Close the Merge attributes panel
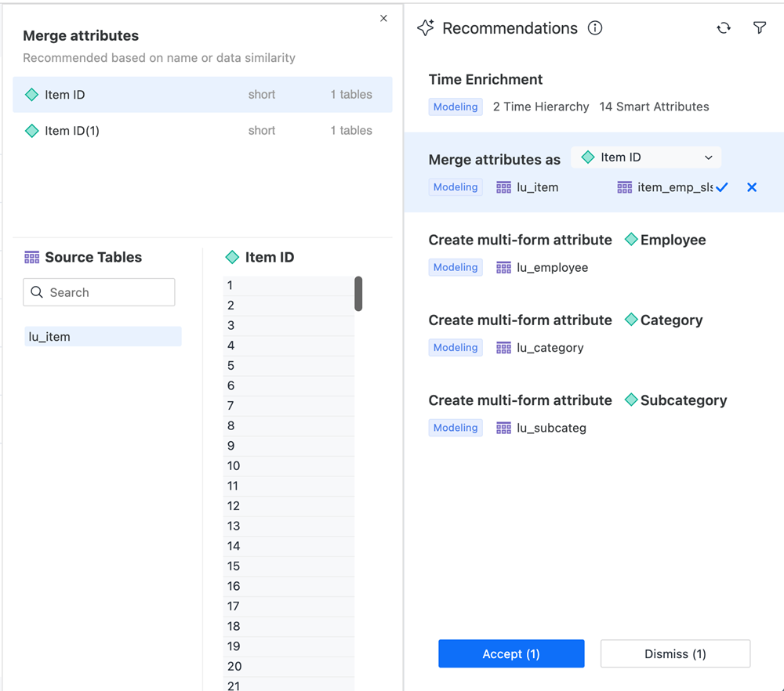 click(383, 18)
